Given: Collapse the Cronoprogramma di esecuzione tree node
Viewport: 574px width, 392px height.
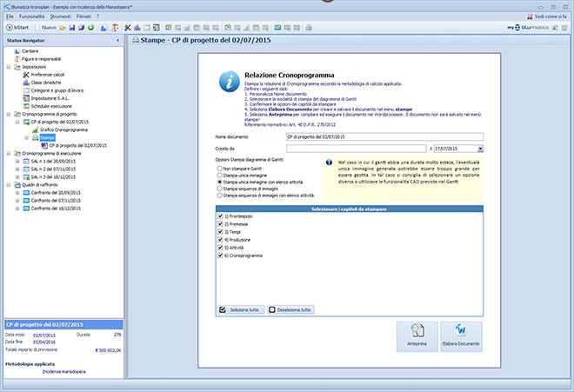Looking at the screenshot, I should tap(9, 152).
